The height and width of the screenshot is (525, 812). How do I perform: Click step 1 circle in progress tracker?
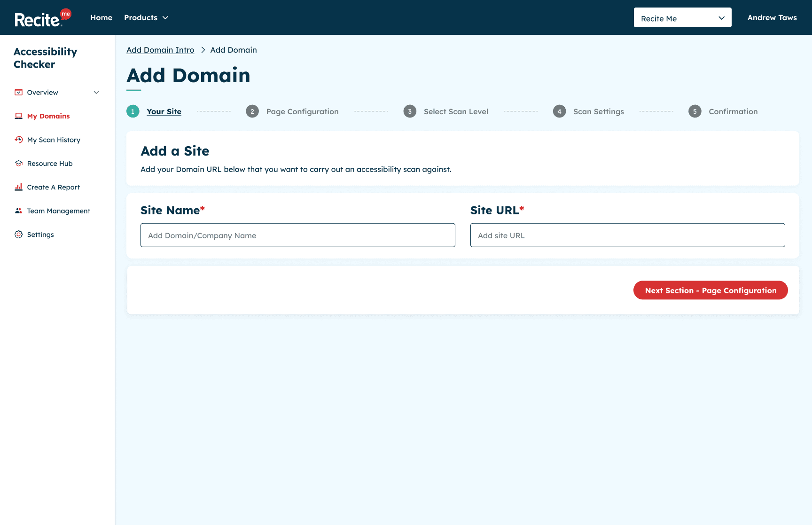(133, 111)
